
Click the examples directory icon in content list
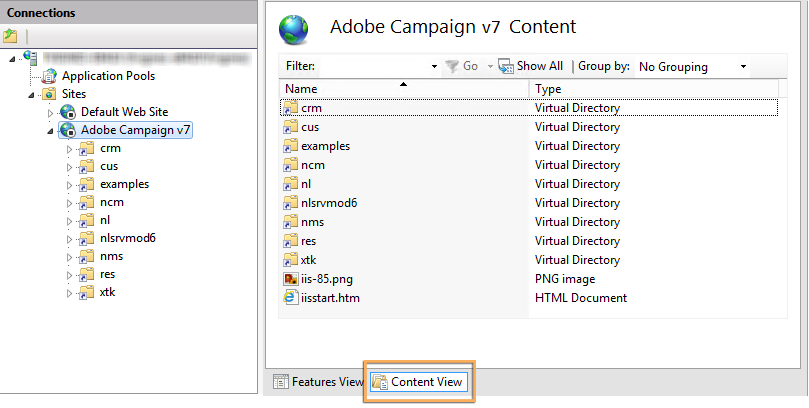(x=291, y=146)
